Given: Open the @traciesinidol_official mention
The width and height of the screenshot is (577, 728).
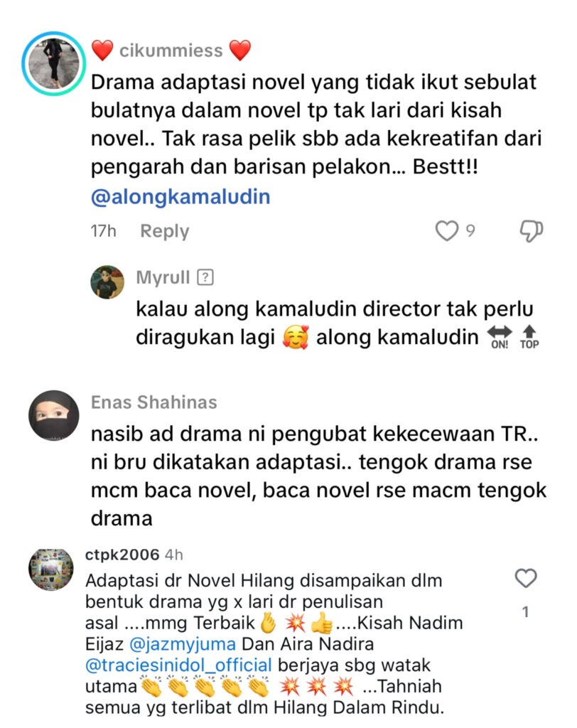Looking at the screenshot, I should [x=179, y=665].
